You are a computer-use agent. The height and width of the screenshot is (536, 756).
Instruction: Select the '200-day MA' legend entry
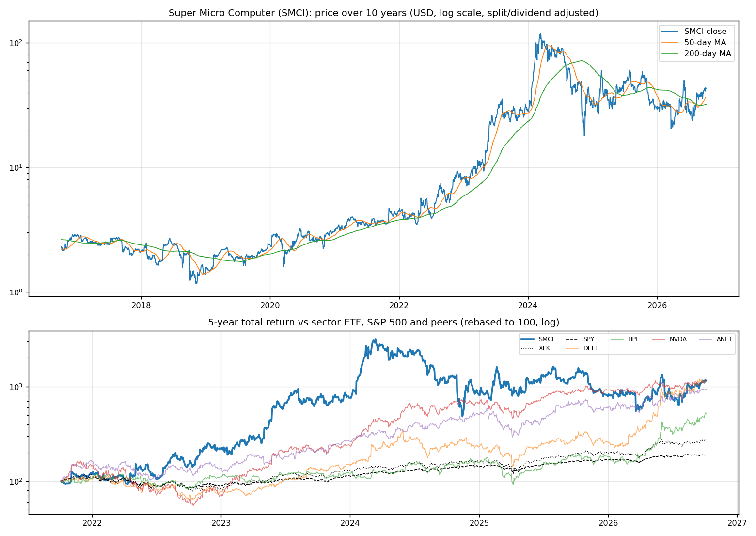click(697, 54)
